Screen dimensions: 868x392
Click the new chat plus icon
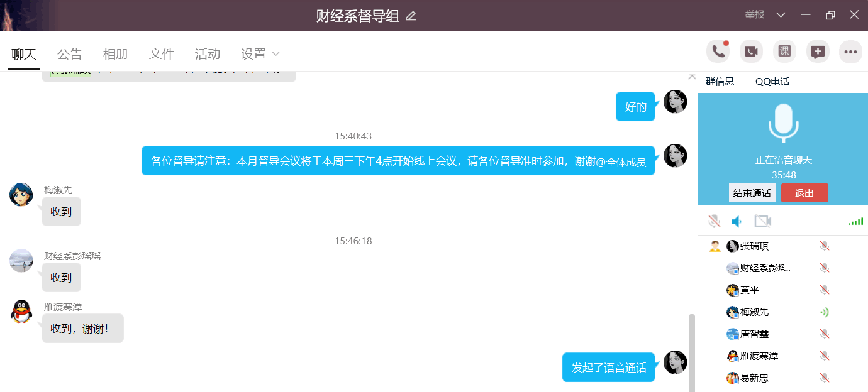[x=818, y=52]
